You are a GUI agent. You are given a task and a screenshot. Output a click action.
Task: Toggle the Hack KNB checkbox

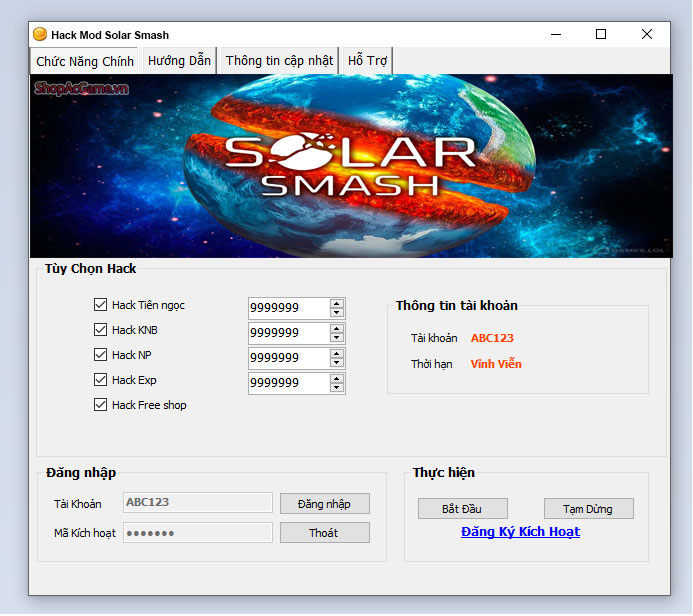pyautogui.click(x=100, y=330)
